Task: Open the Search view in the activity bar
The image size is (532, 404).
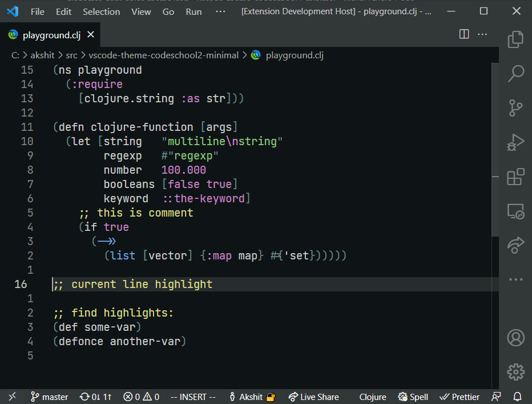Action: click(515, 73)
